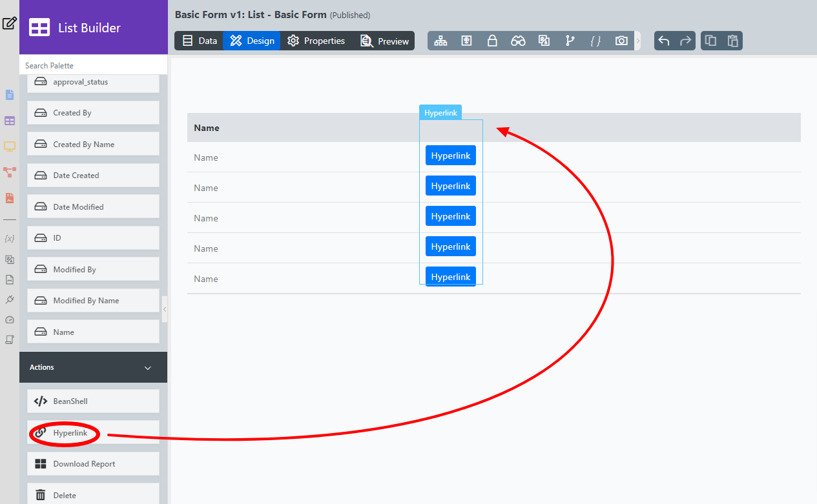Image resolution: width=817 pixels, height=504 pixels.
Task: Open the Preview tab
Action: (384, 41)
